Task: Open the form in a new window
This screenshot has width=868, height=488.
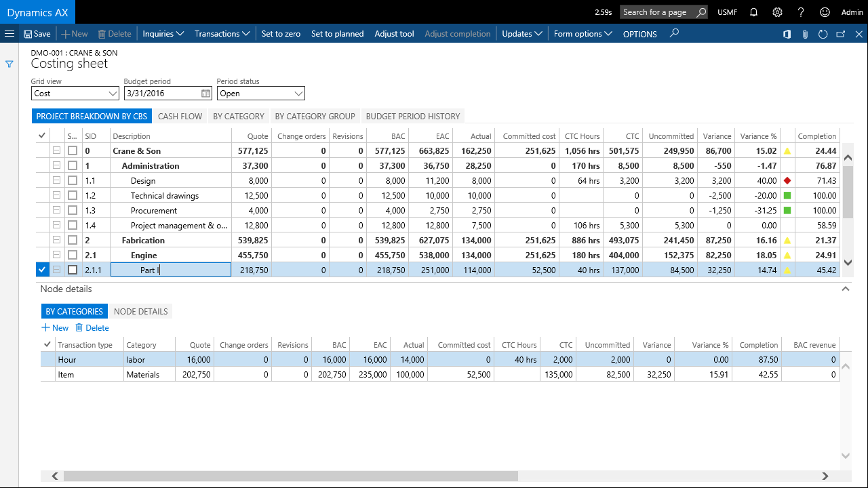Action: click(840, 33)
